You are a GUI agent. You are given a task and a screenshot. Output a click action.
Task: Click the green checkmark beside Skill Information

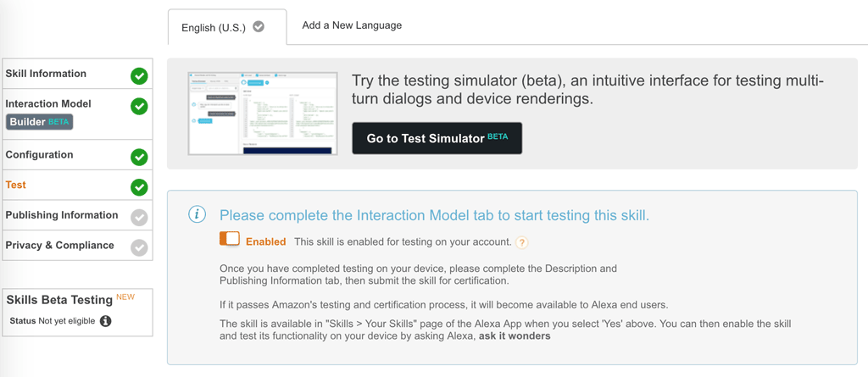(x=139, y=76)
